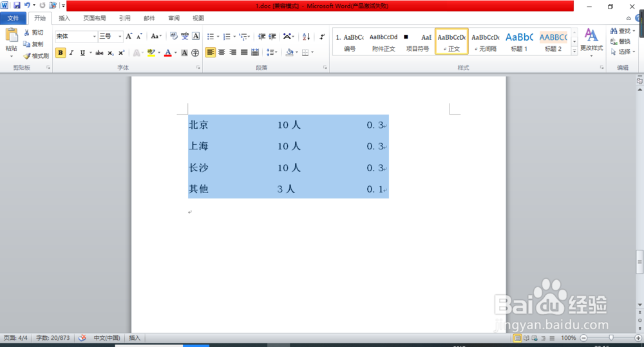Open the font size dropdown (三号)
The height and width of the screenshot is (347, 644).
tap(120, 37)
